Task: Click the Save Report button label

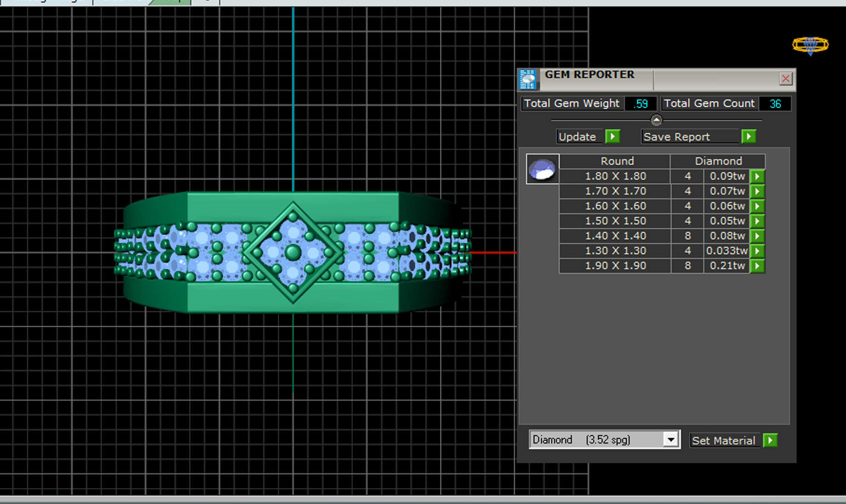Action: [x=677, y=137]
